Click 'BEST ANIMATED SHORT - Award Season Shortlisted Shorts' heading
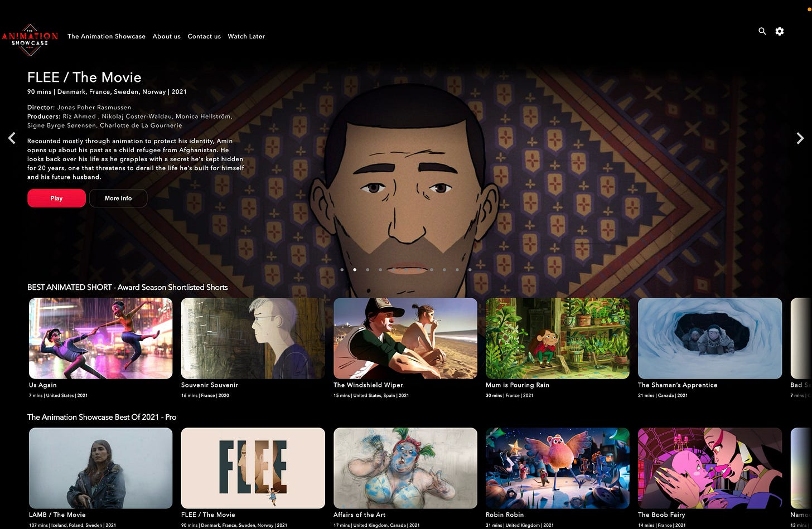The height and width of the screenshot is (529, 812). (x=128, y=288)
